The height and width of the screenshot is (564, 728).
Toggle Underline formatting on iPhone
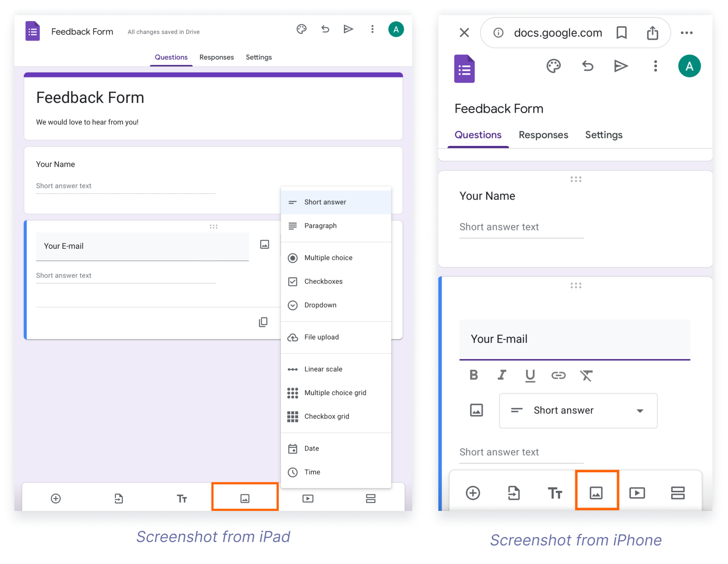click(530, 375)
